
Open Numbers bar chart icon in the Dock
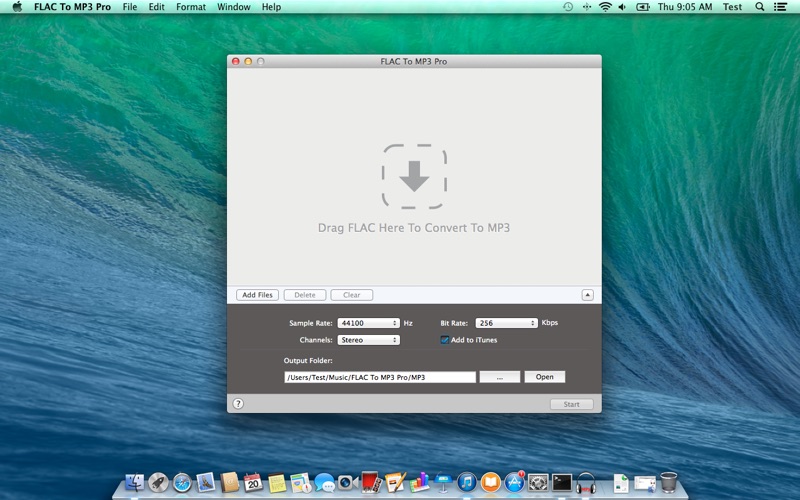point(419,482)
